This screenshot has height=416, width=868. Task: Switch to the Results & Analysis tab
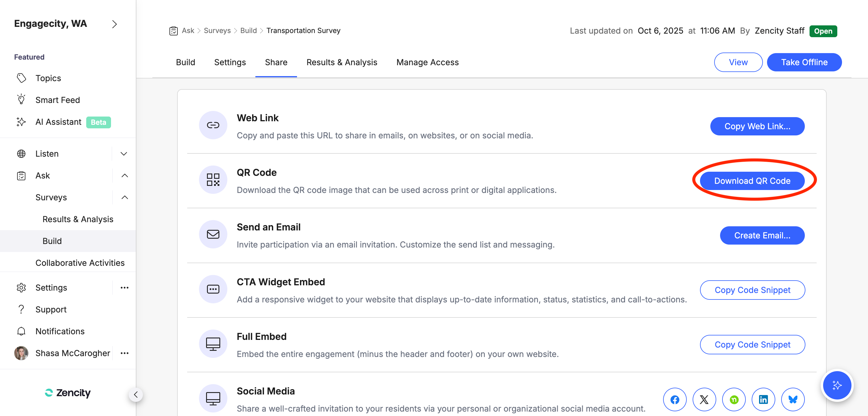point(342,62)
